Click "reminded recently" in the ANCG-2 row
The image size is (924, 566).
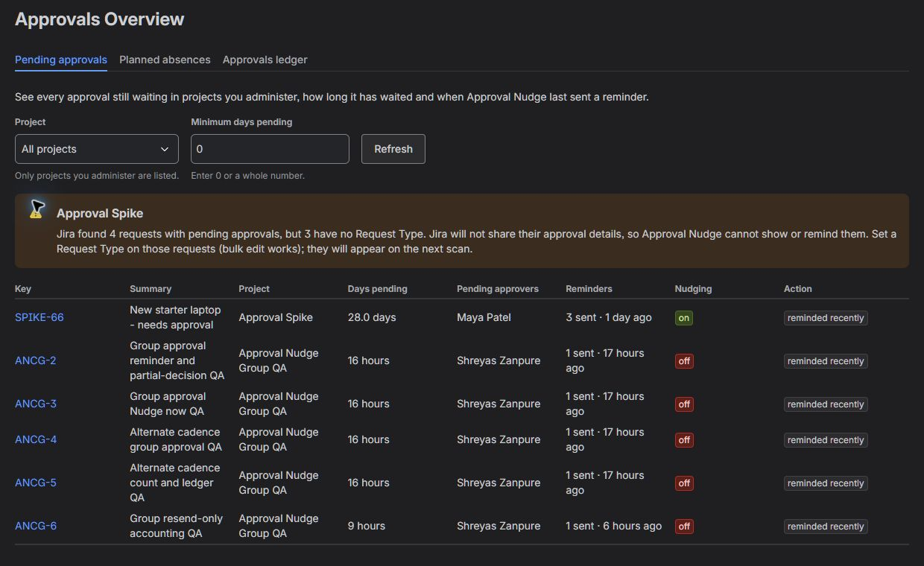click(x=826, y=361)
